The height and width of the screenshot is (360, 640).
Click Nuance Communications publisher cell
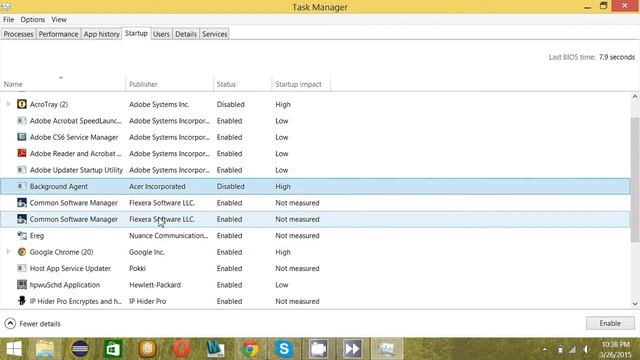pos(169,236)
